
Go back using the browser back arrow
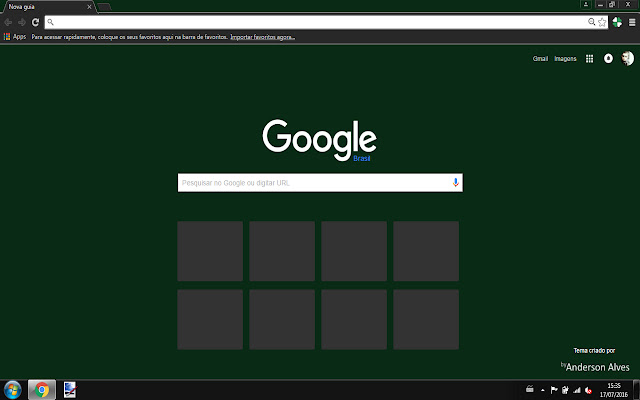coord(8,22)
